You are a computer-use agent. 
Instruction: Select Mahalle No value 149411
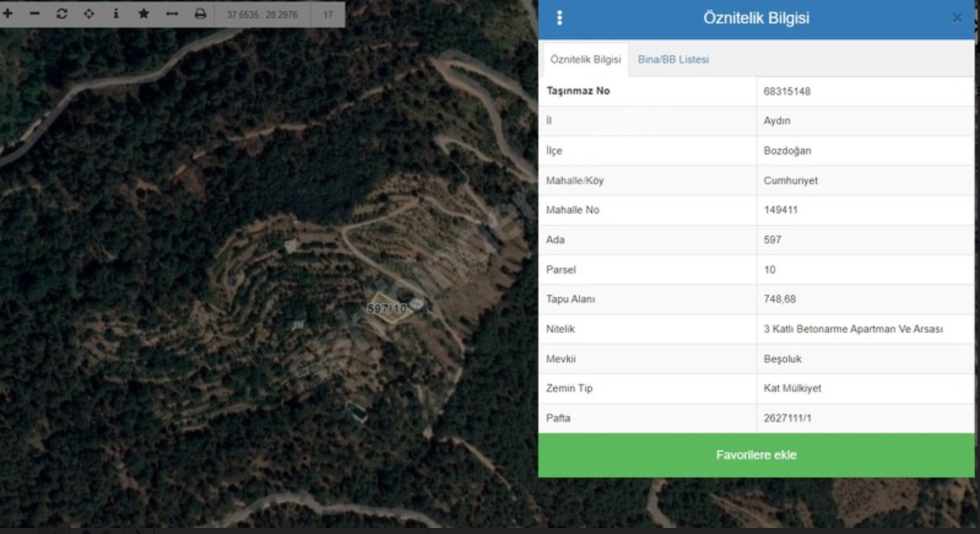click(x=781, y=210)
